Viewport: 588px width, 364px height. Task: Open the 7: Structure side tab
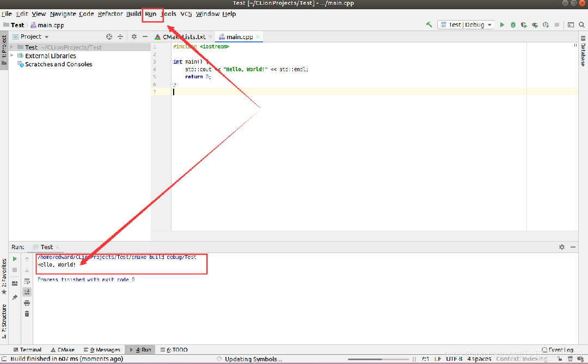4,322
